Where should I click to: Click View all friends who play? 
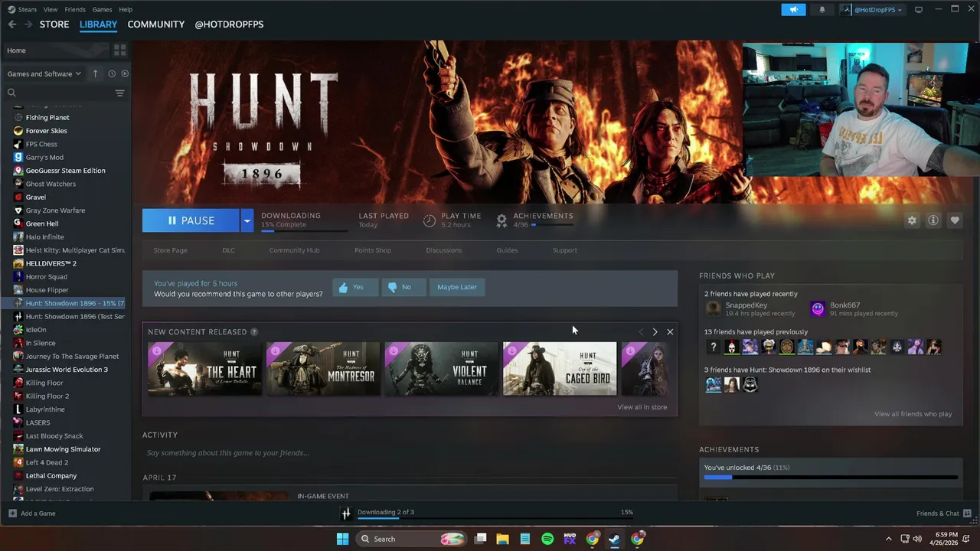click(913, 414)
